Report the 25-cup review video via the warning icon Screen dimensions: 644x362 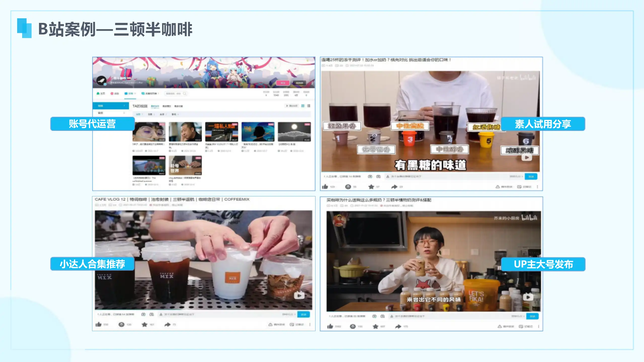pyautogui.click(x=498, y=187)
